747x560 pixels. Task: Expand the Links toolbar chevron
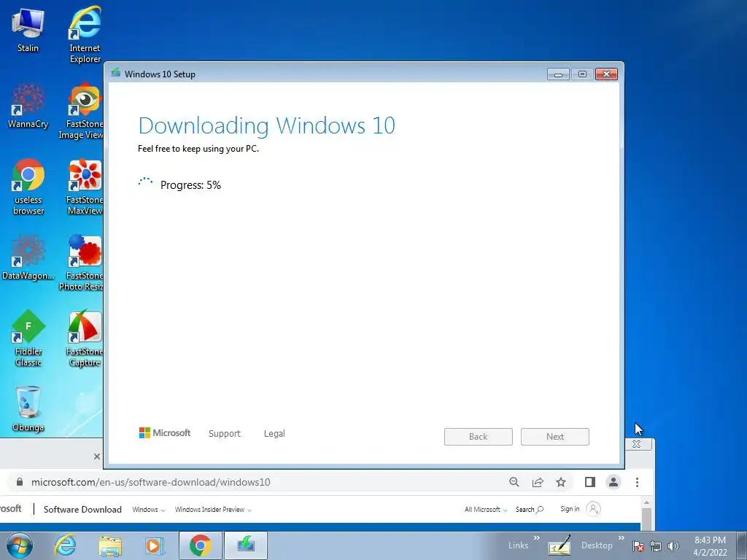(537, 538)
